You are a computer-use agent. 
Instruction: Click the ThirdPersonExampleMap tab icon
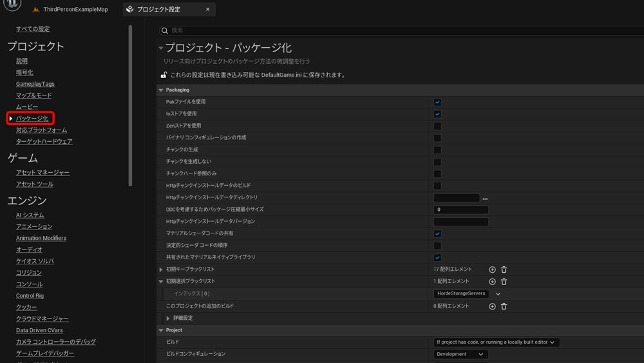36,9
